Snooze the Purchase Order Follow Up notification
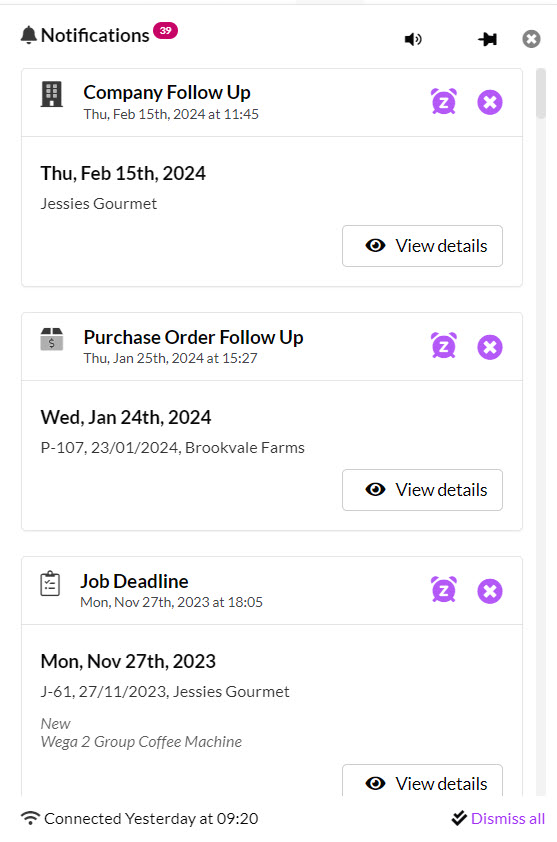 pyautogui.click(x=444, y=346)
